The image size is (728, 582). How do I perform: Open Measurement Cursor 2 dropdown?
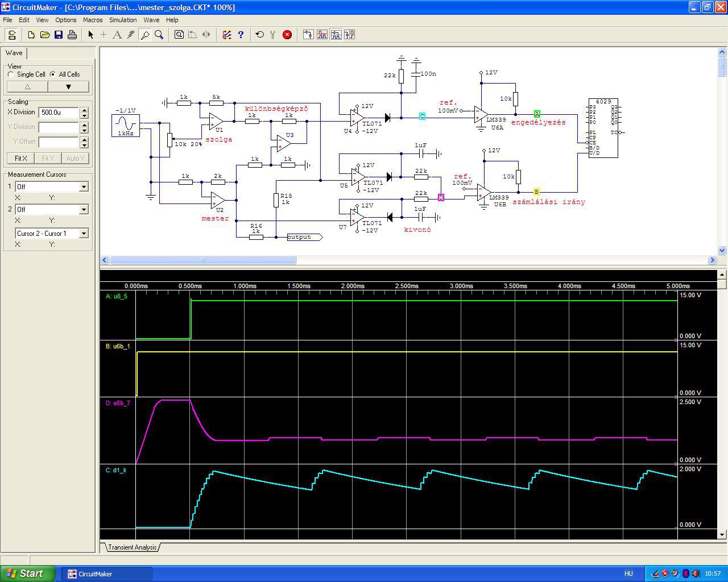pos(84,209)
